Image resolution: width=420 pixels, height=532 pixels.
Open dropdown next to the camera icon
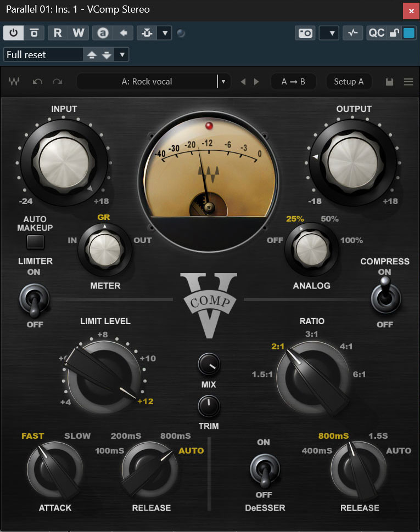(x=329, y=33)
